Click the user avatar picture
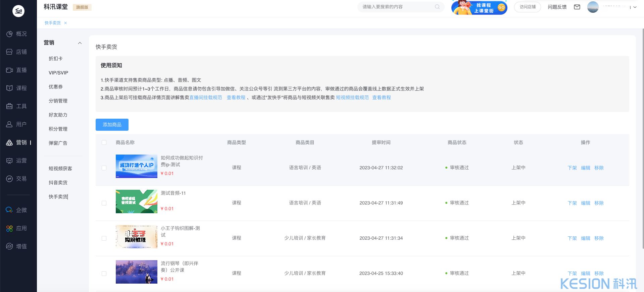 [593, 7]
